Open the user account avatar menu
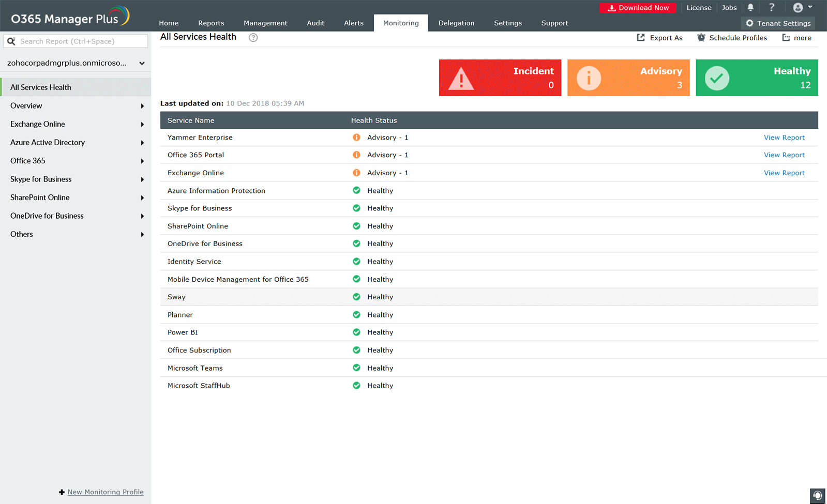The width and height of the screenshot is (827, 504). point(802,7)
